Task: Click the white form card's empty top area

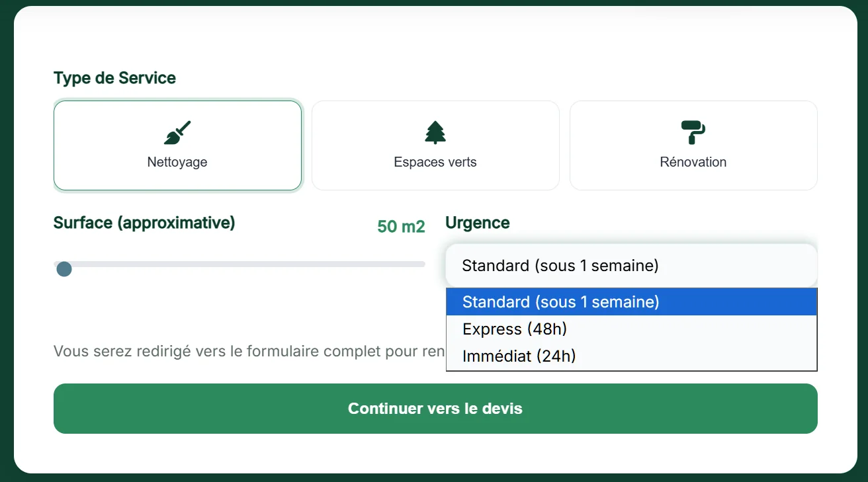Action: click(435, 36)
